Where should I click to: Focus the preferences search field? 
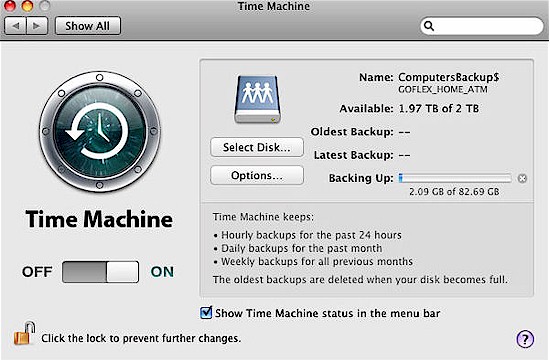[x=482, y=26]
